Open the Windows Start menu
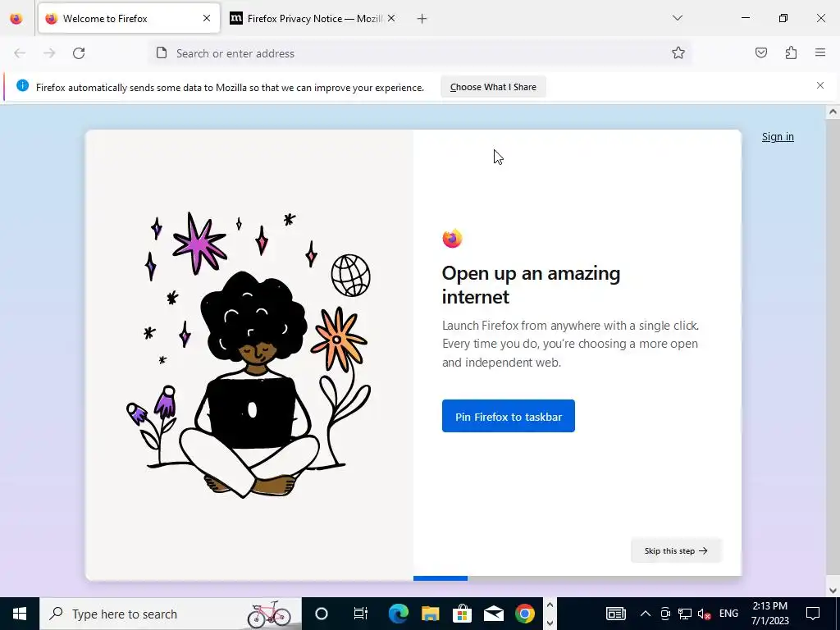Viewport: 840px width, 630px height. (x=20, y=614)
